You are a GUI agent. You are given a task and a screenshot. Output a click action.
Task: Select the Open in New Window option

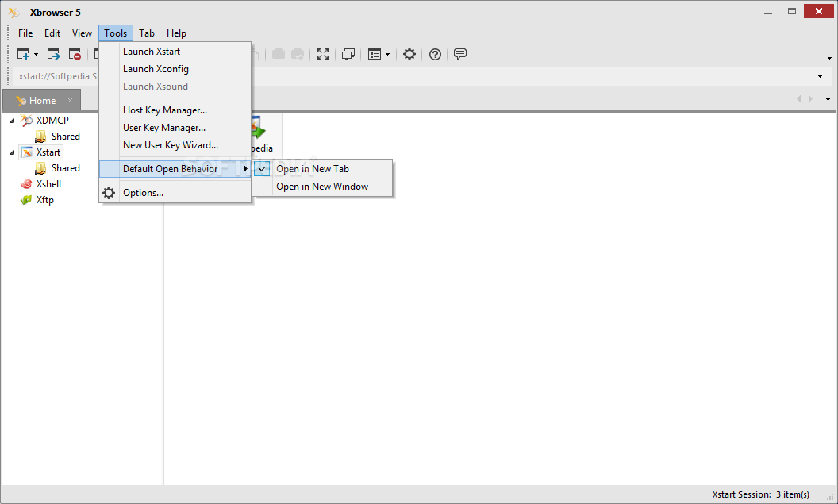click(x=323, y=187)
